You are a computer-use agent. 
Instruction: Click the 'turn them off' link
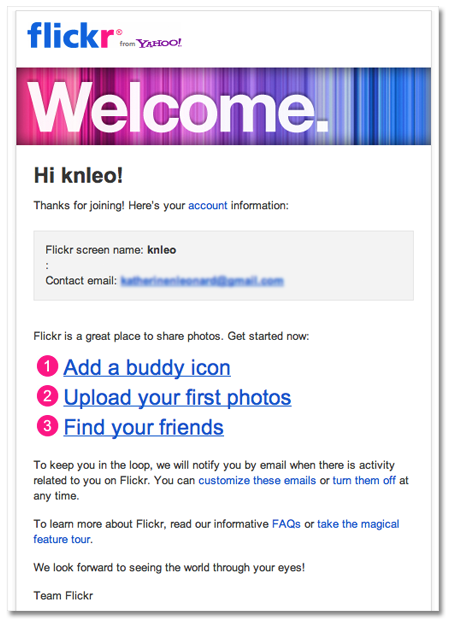coord(364,480)
